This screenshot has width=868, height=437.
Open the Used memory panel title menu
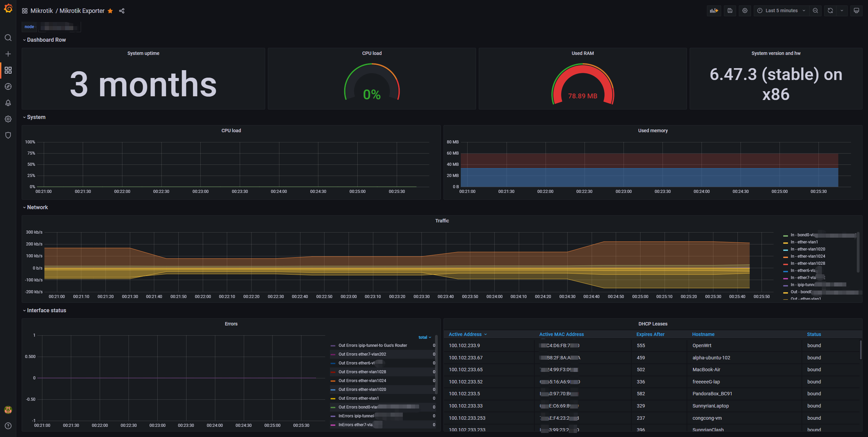coord(653,131)
